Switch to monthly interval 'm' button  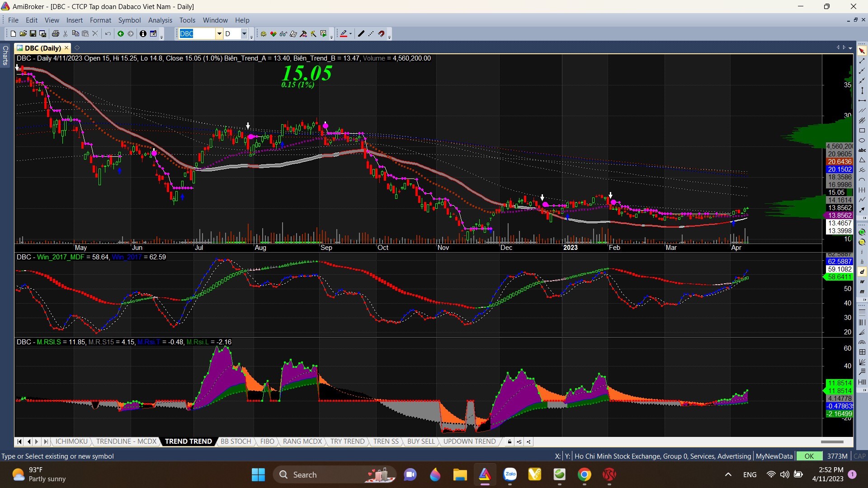pyautogui.click(x=862, y=291)
